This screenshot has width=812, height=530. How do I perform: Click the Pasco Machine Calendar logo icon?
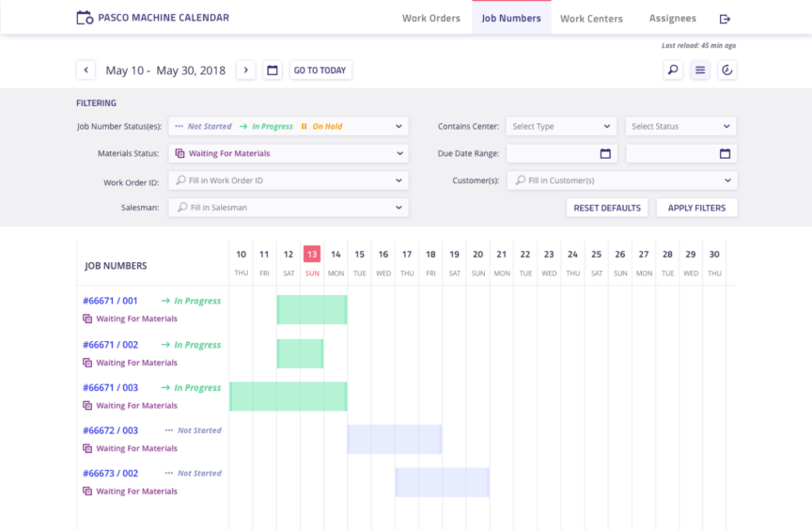tap(85, 18)
